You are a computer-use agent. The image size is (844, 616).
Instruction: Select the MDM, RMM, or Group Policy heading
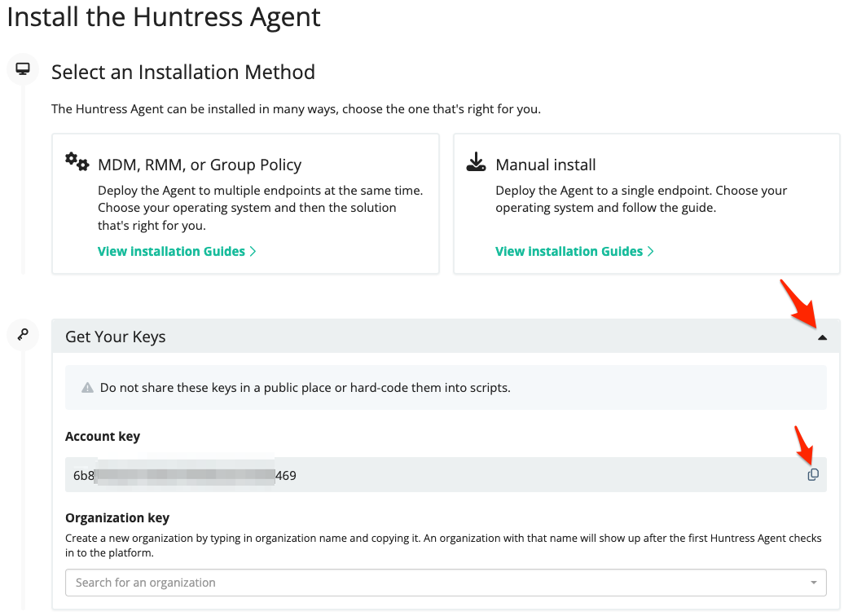point(200,165)
